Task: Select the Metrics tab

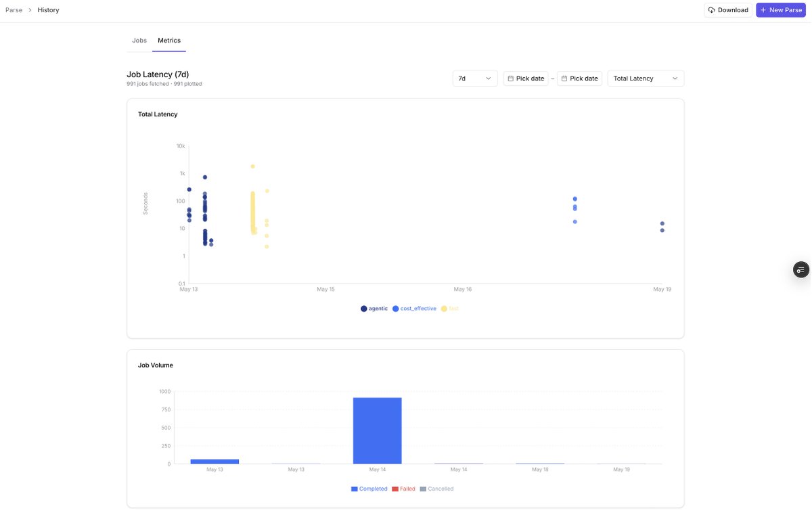Action: [x=169, y=41]
